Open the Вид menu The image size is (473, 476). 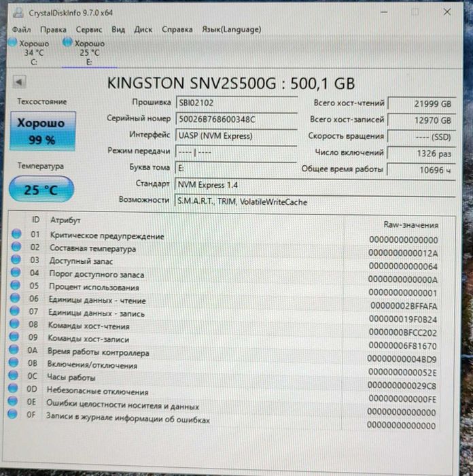click(118, 29)
